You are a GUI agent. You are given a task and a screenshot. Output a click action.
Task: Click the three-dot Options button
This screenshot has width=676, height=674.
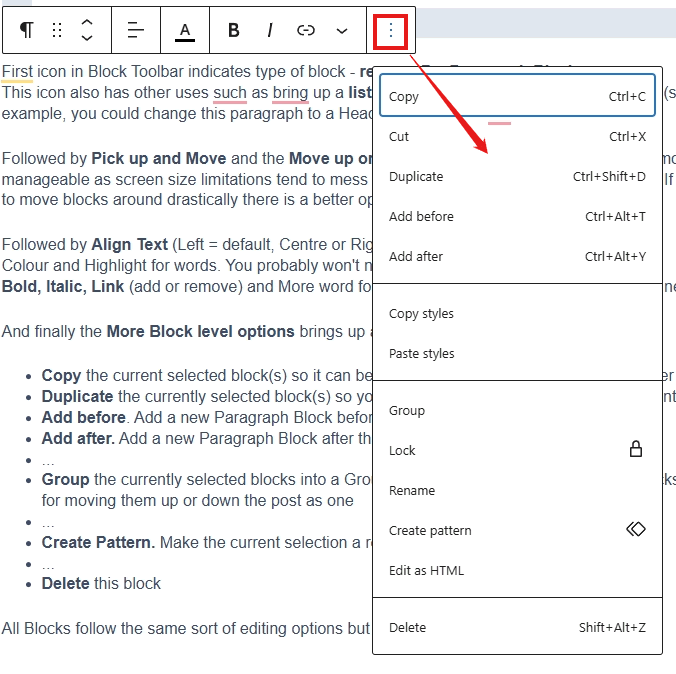(391, 31)
